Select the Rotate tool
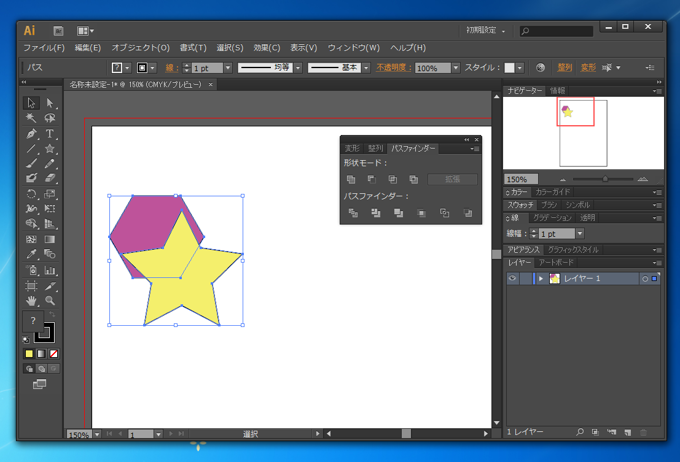This screenshot has height=462, width=680. (x=31, y=194)
